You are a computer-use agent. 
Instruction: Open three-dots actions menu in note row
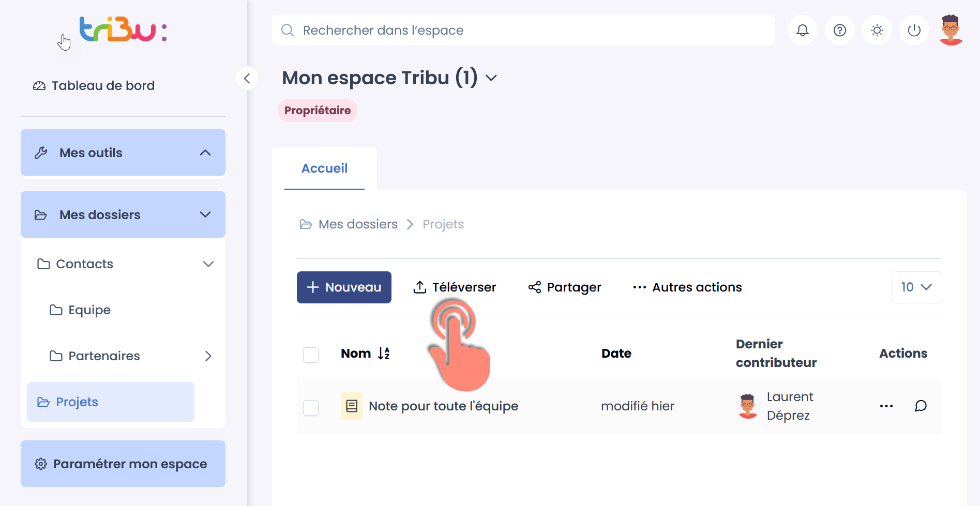pos(886,406)
